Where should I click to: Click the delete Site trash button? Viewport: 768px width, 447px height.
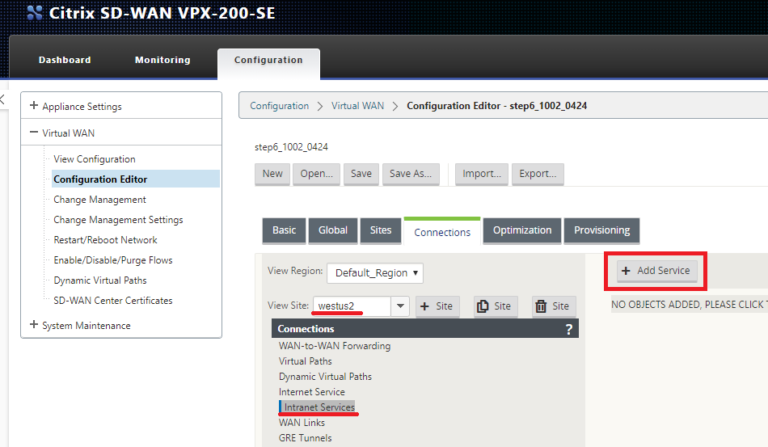pos(554,306)
